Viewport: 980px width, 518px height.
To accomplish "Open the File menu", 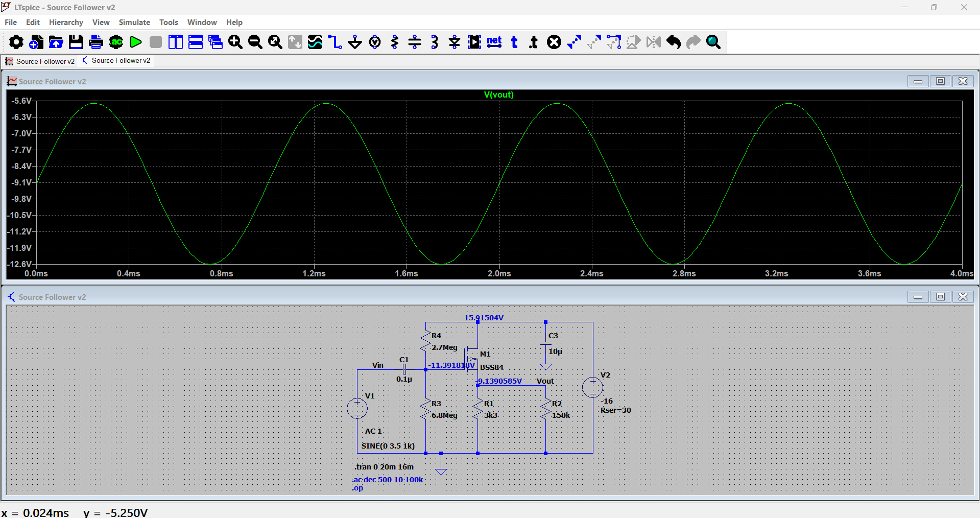I will click(11, 22).
